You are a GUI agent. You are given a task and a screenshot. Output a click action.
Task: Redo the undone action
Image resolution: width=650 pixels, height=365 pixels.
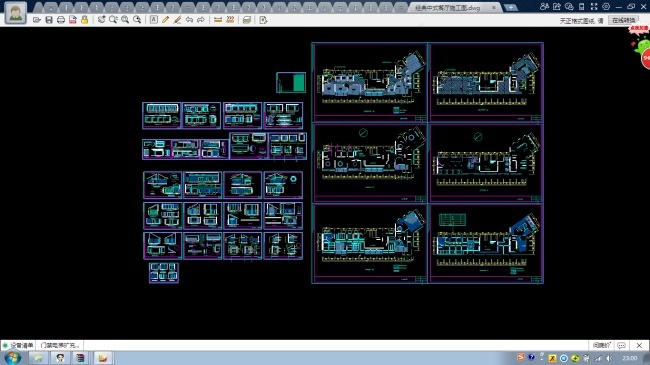tap(201, 19)
